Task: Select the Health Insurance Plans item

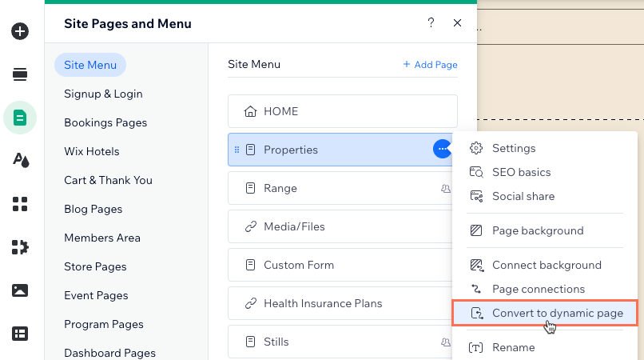Action: (340, 303)
